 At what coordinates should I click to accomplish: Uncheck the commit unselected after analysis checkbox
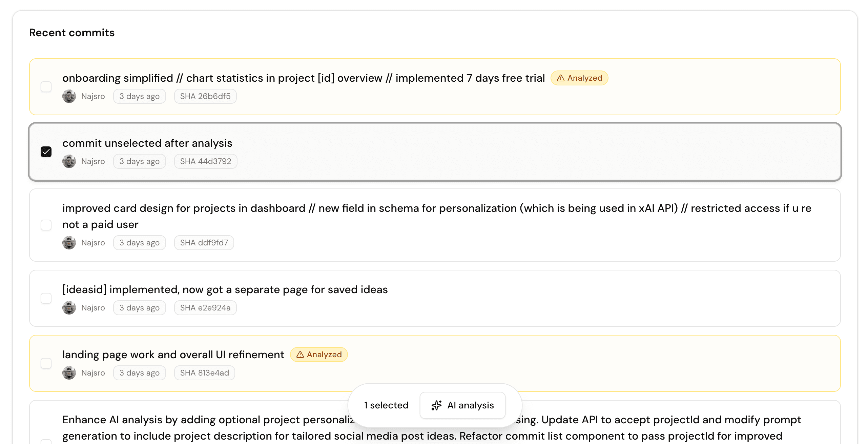(x=46, y=152)
